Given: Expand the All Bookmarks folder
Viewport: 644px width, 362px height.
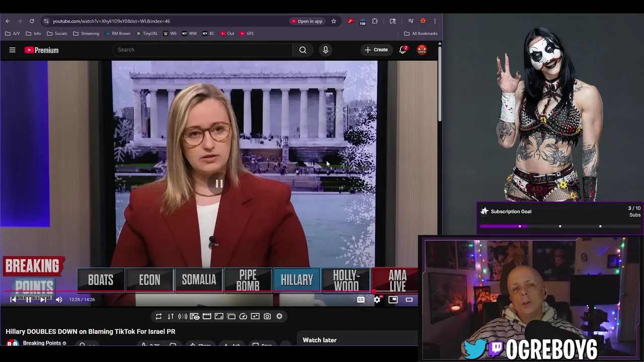Looking at the screenshot, I should pos(421,33).
